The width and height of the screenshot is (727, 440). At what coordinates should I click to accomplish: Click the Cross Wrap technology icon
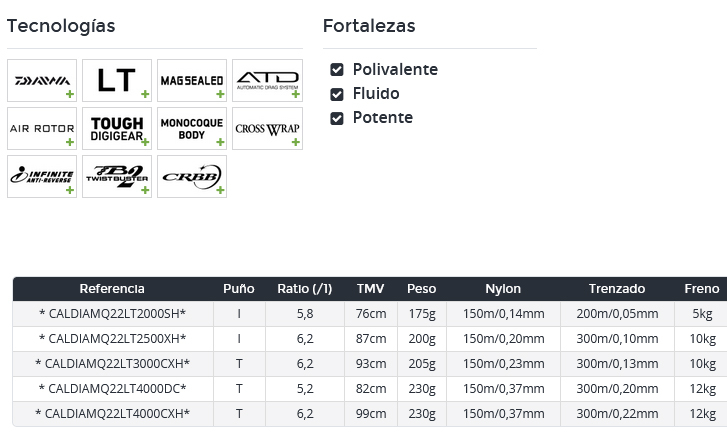(268, 128)
